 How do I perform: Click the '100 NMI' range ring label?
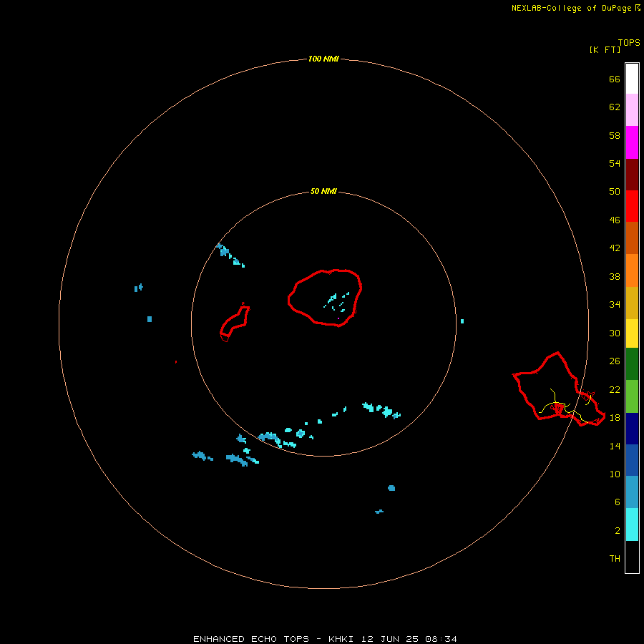[x=323, y=59]
